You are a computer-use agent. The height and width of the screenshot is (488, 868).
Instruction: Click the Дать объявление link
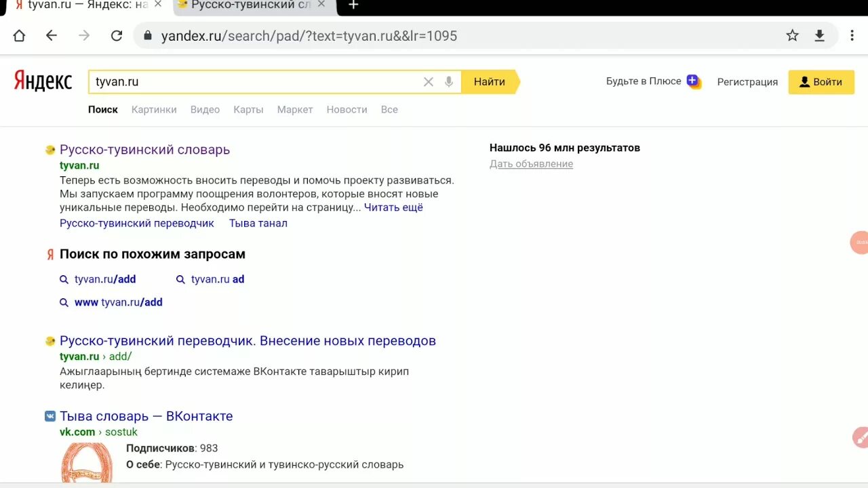[531, 164]
